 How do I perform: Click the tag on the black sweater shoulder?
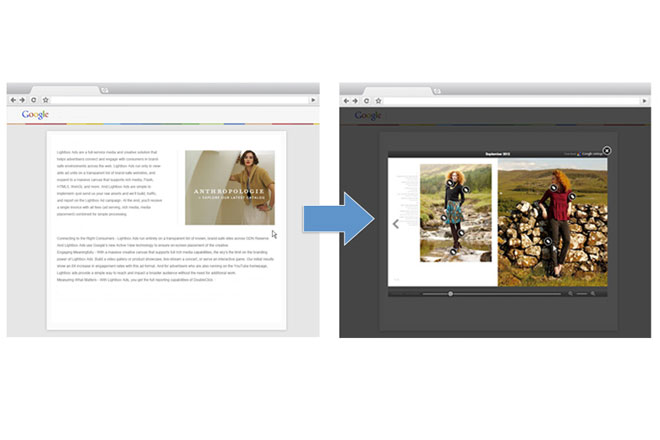[450, 183]
